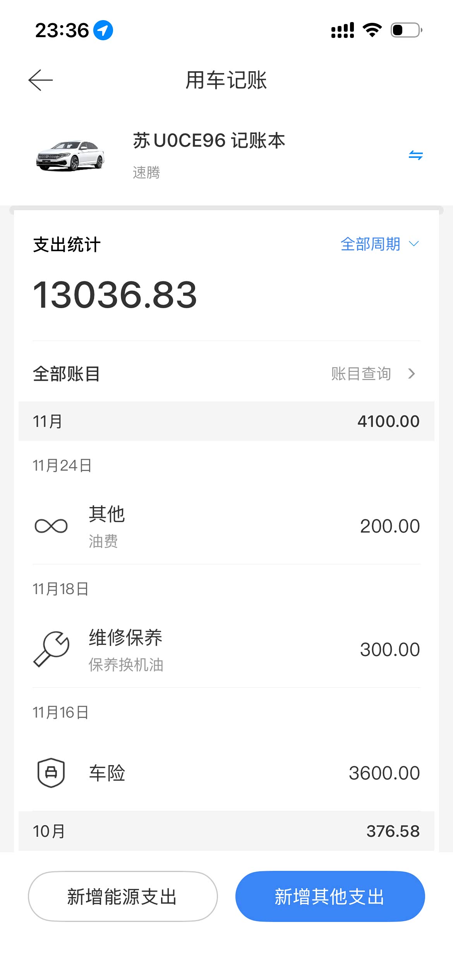The width and height of the screenshot is (453, 980).
Task: Expand the 10月 month section header
Action: click(226, 831)
